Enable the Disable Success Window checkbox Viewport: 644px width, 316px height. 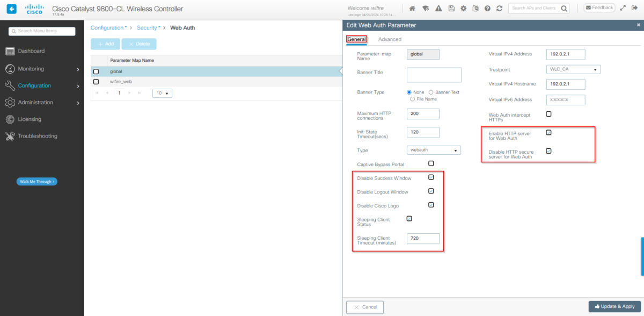click(x=431, y=177)
